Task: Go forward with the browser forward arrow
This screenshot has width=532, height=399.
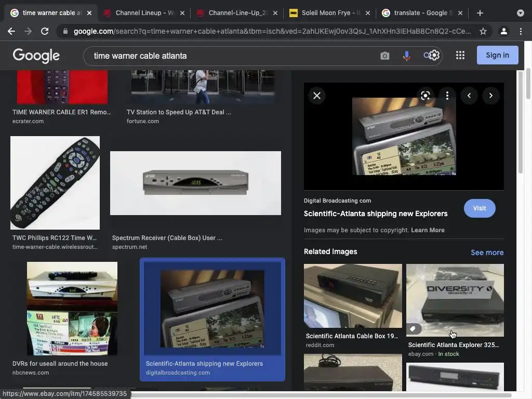Action: (28, 31)
